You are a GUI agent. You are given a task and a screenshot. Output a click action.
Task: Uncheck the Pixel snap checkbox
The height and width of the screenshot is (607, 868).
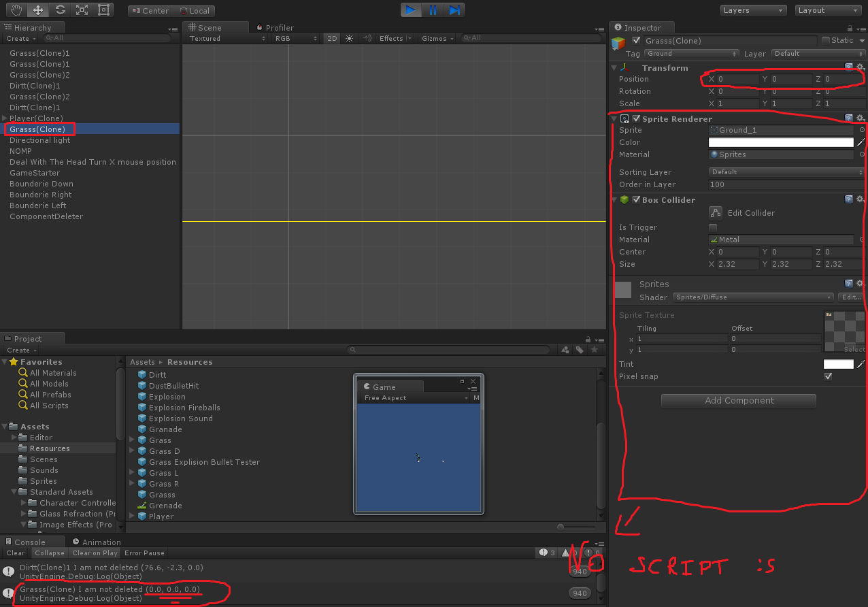pyautogui.click(x=828, y=376)
